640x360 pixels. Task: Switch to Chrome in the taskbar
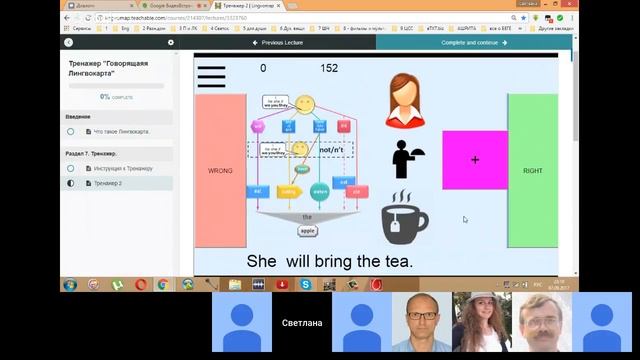tap(163, 284)
